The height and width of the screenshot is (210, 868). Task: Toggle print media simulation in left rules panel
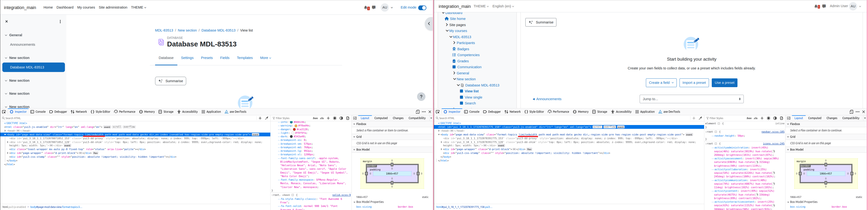(x=348, y=118)
